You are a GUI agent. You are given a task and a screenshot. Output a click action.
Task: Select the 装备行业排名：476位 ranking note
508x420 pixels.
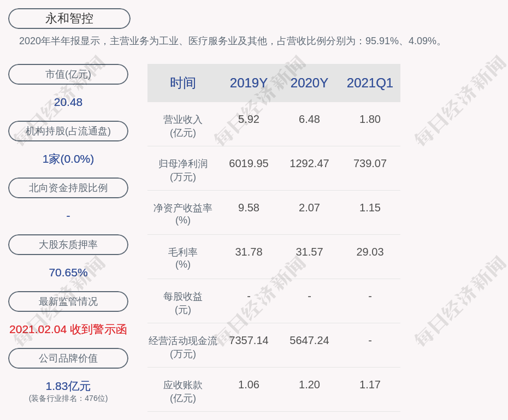(68, 398)
